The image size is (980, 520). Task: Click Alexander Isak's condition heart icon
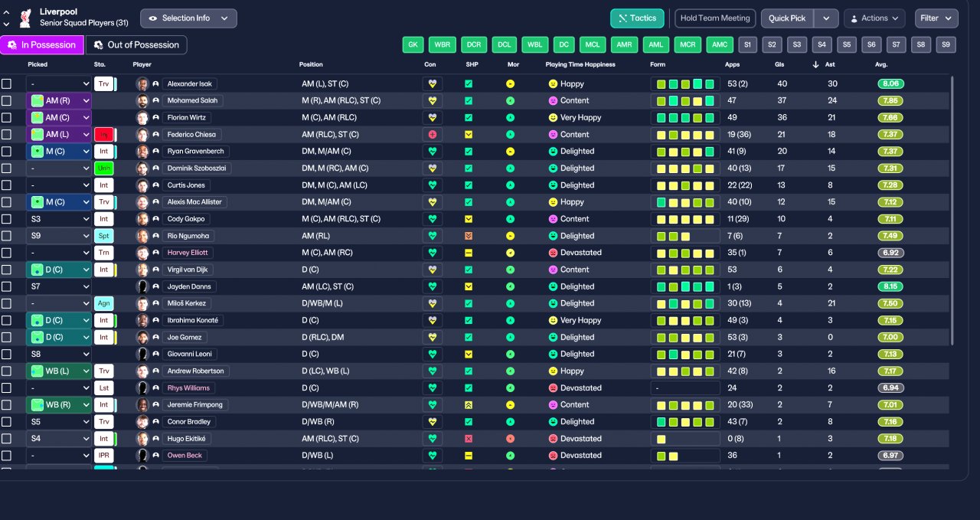click(432, 83)
